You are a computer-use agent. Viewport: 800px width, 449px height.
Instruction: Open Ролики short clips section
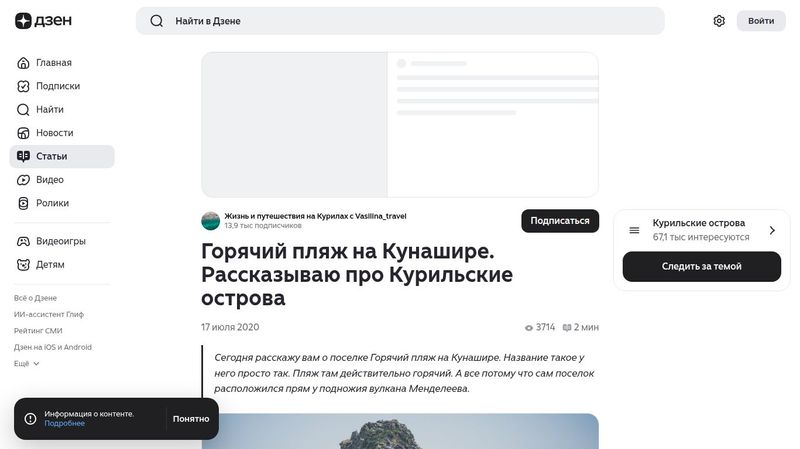(62, 203)
